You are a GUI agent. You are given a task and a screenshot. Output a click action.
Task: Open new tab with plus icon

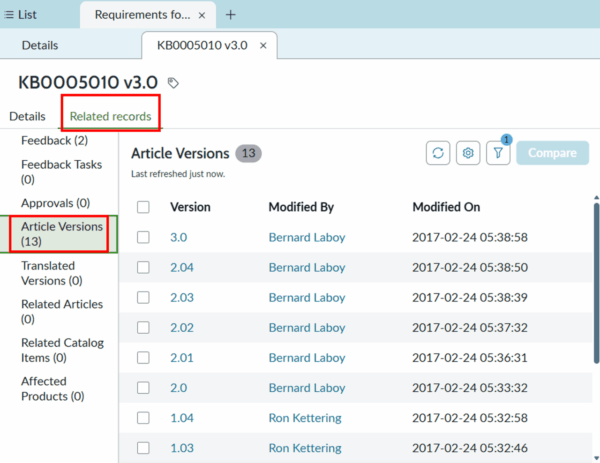coord(231,15)
